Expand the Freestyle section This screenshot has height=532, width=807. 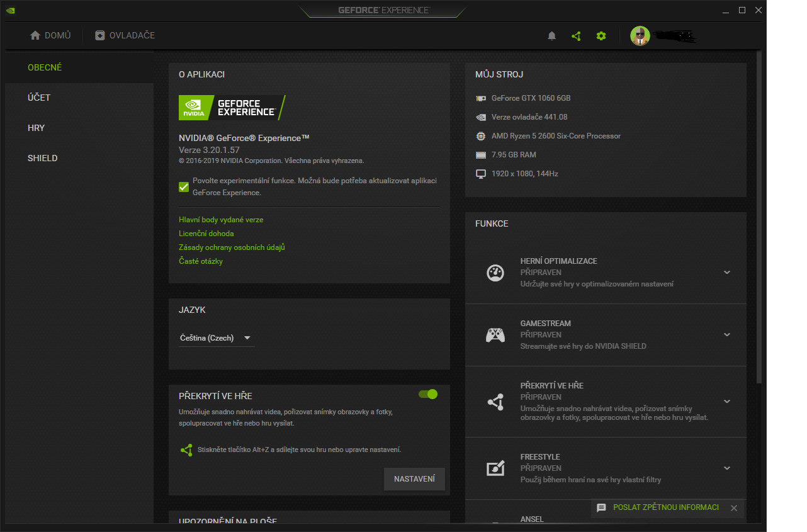(x=727, y=468)
